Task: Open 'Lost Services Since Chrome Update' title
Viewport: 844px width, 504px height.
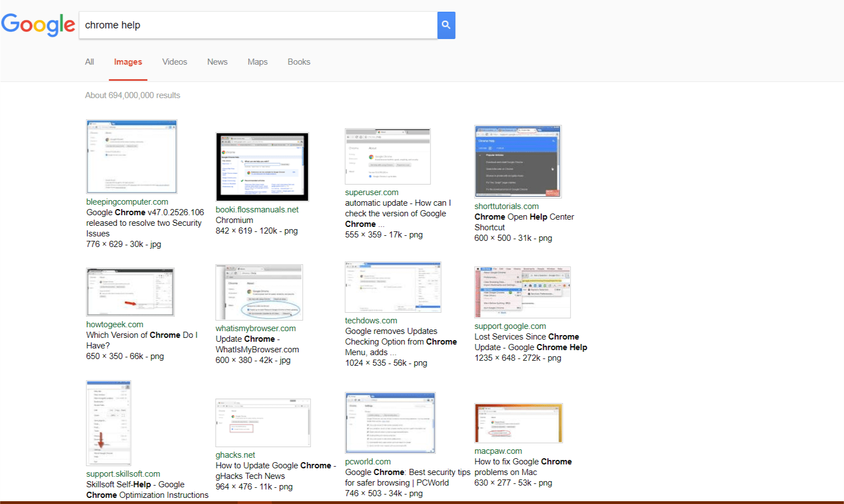Action: pyautogui.click(x=531, y=342)
